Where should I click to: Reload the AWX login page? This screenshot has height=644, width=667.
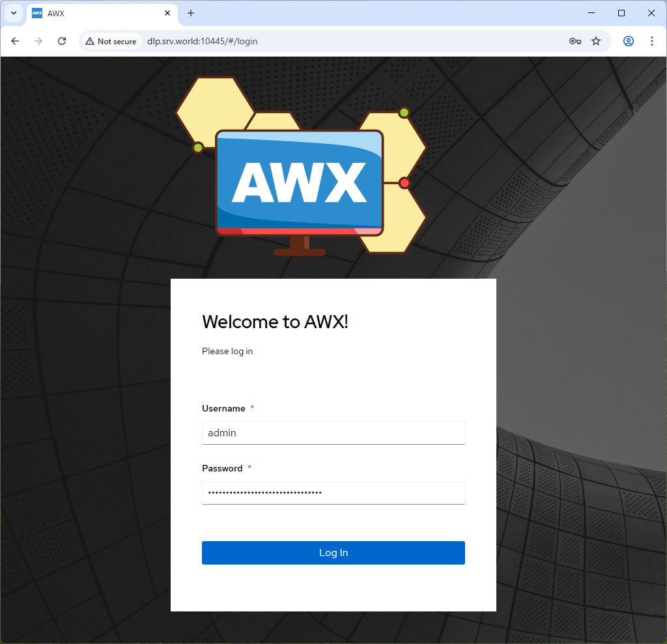(62, 41)
